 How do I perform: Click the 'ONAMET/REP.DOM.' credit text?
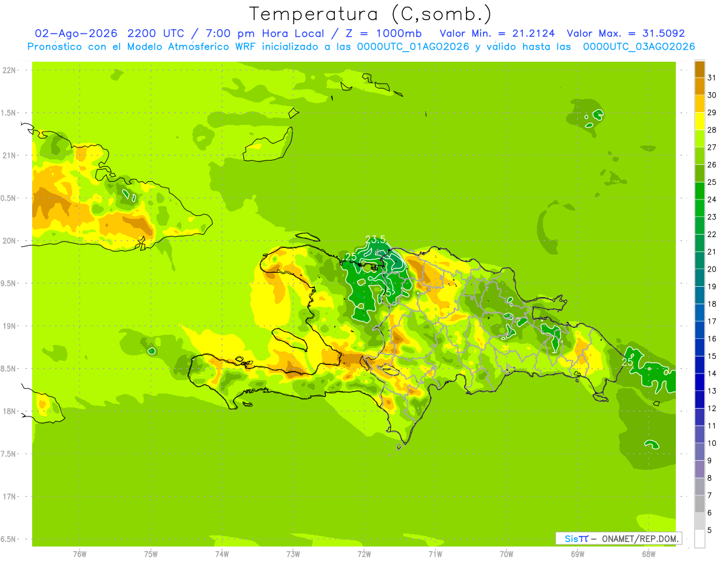[639, 538]
